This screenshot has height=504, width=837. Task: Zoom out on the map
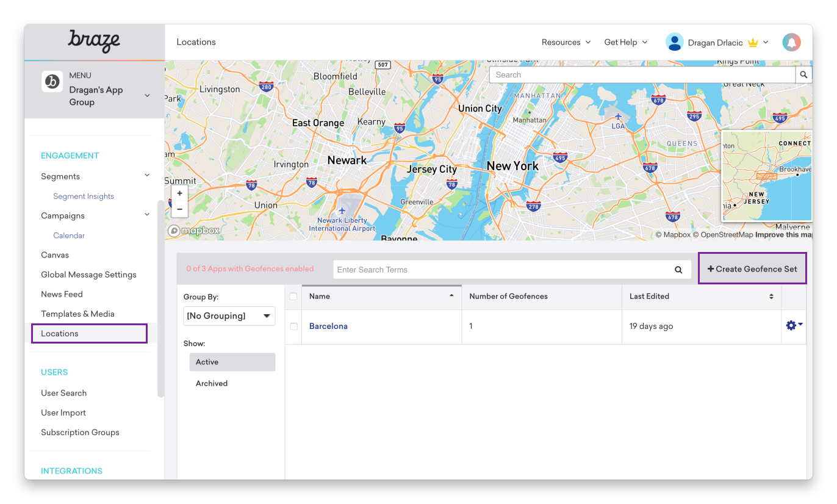[179, 209]
